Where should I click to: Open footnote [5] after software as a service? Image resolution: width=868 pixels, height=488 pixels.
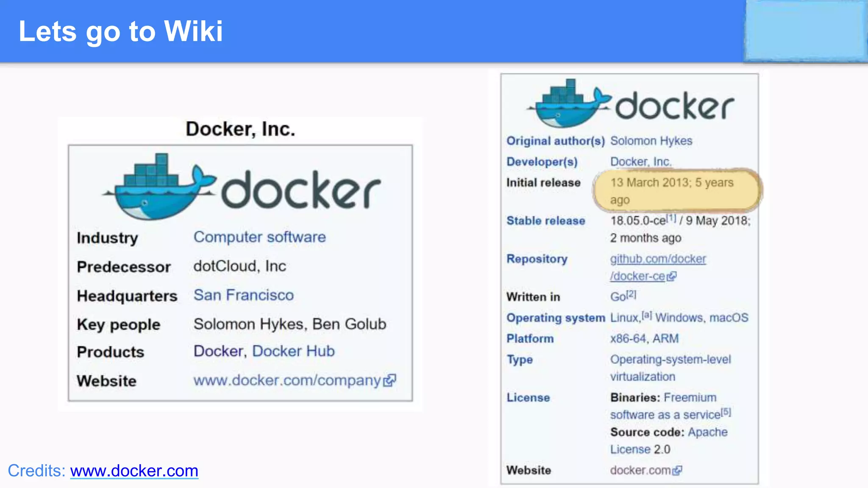[726, 412]
